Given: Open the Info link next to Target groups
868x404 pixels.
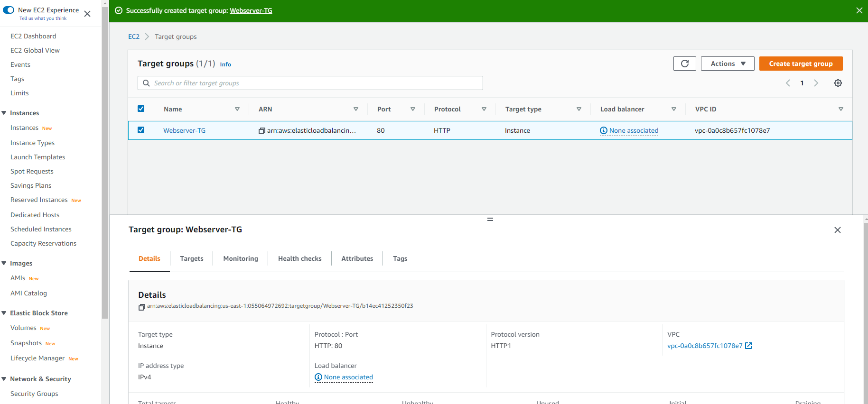Looking at the screenshot, I should tap(225, 64).
